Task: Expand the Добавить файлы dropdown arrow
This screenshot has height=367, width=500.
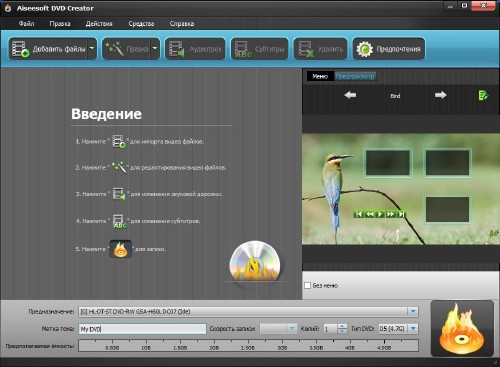Action: 92,49
